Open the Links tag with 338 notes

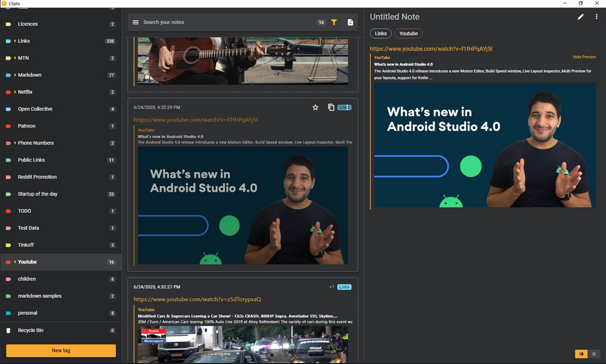point(61,41)
